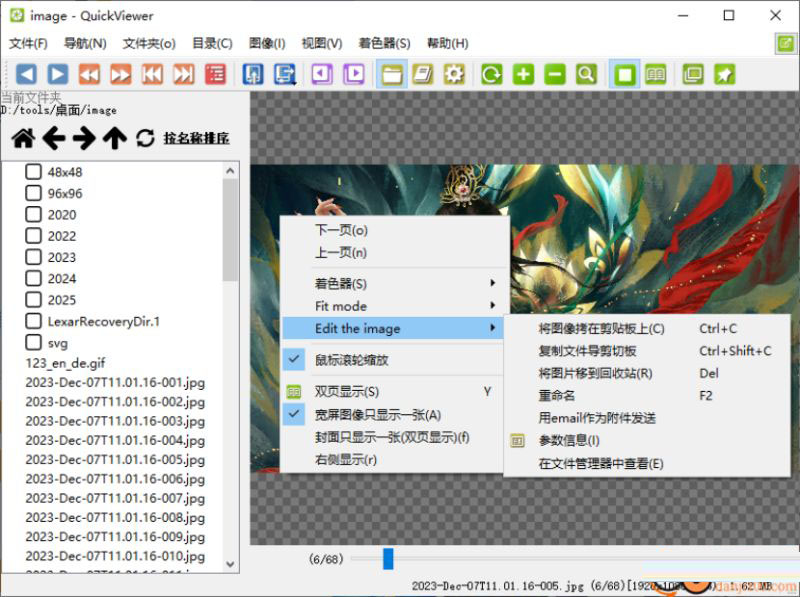Check the 2022 folder checkbox
800x597 pixels.
(x=33, y=236)
